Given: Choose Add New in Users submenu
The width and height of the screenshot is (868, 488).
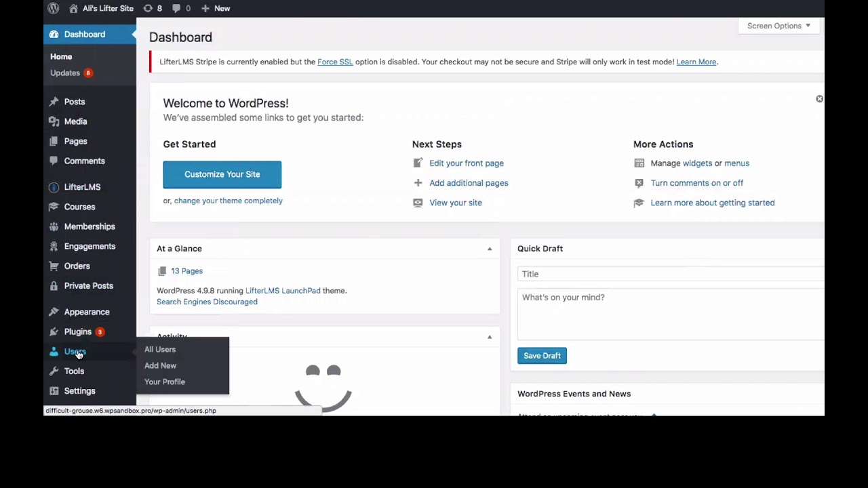Looking at the screenshot, I should click(x=160, y=365).
